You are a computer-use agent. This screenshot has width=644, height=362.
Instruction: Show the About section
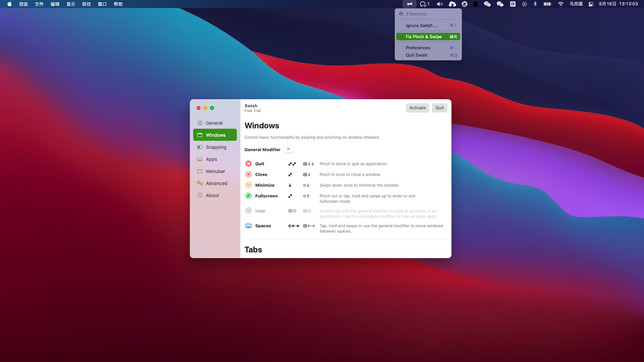click(x=212, y=195)
